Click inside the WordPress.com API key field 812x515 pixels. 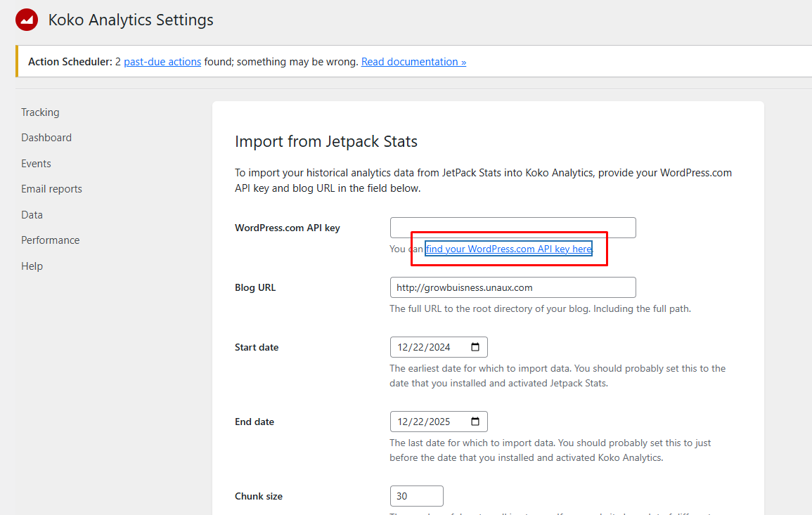coord(513,227)
